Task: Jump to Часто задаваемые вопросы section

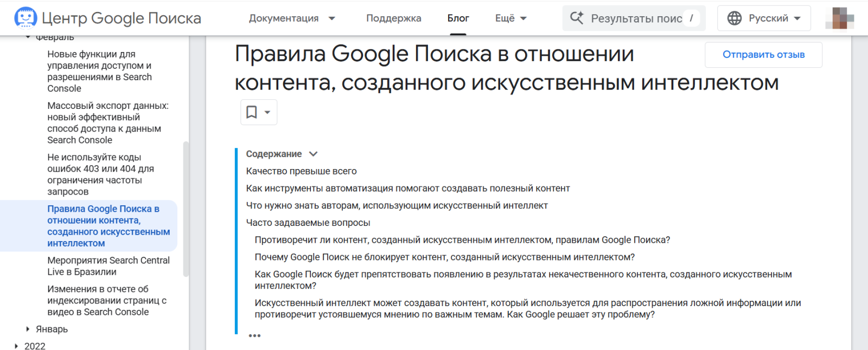Action: 308,223
